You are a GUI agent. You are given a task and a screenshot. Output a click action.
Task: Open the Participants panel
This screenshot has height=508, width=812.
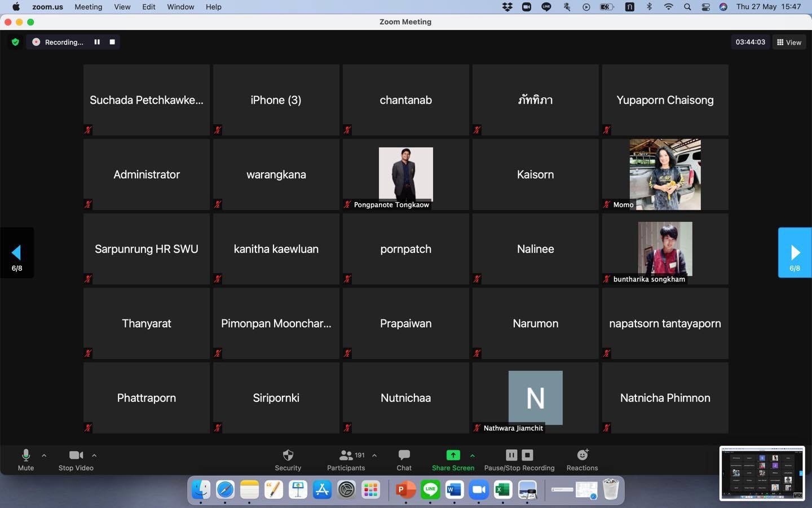pos(346,459)
